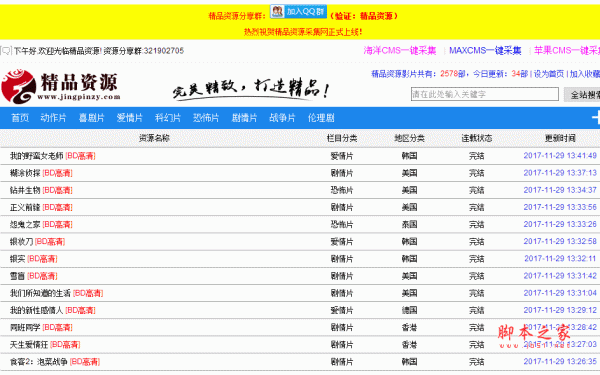
Task: Click 爱情片 in the 银妆刀 row
Action: tap(342, 242)
